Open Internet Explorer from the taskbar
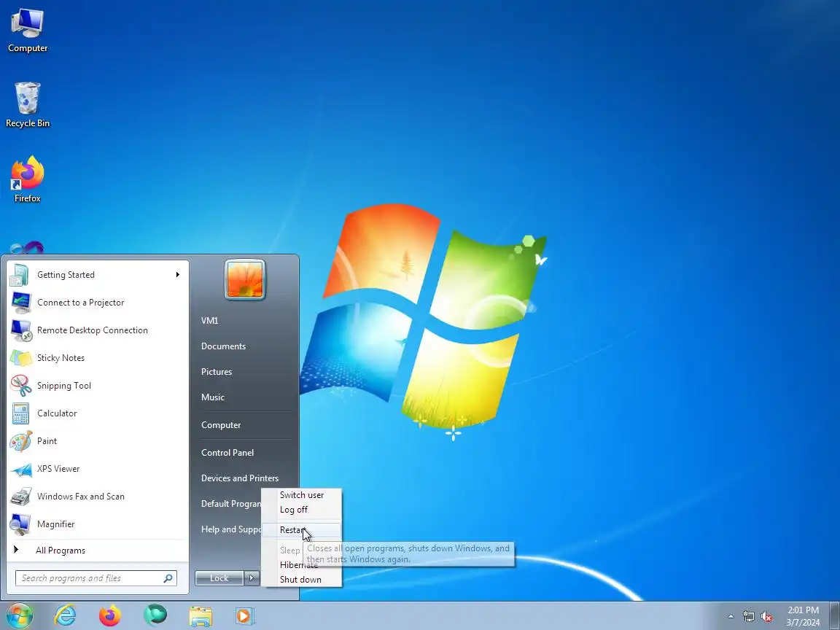This screenshot has height=630, width=840. pyautogui.click(x=66, y=616)
